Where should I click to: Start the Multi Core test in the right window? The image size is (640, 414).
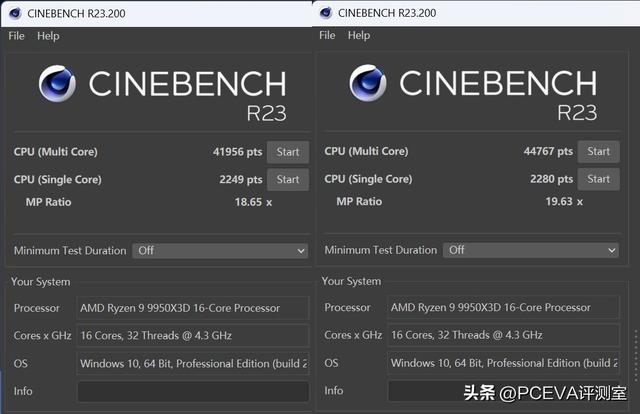(598, 151)
